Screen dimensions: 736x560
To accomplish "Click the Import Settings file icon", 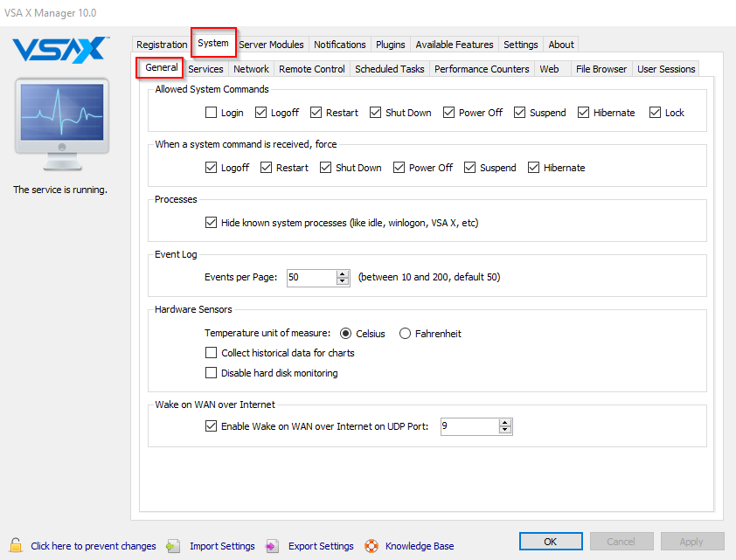I will [174, 546].
